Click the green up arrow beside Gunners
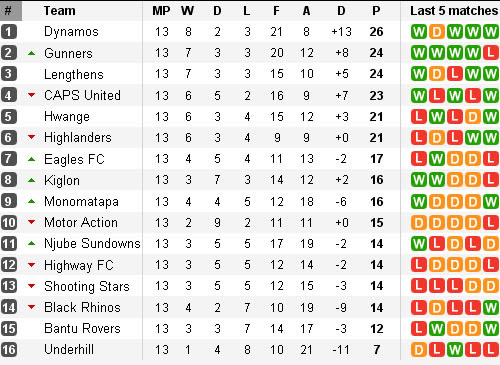 [x=32, y=53]
